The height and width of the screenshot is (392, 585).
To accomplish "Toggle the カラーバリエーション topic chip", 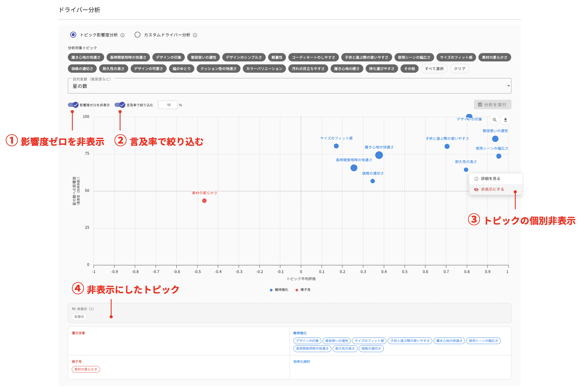I will pyautogui.click(x=264, y=69).
